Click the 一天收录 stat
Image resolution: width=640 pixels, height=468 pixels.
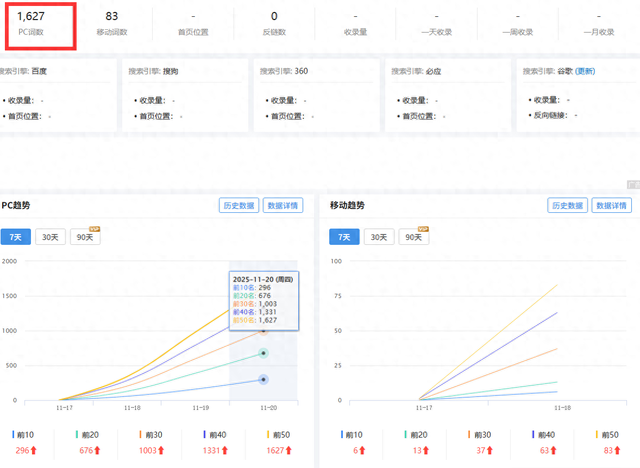point(437,23)
